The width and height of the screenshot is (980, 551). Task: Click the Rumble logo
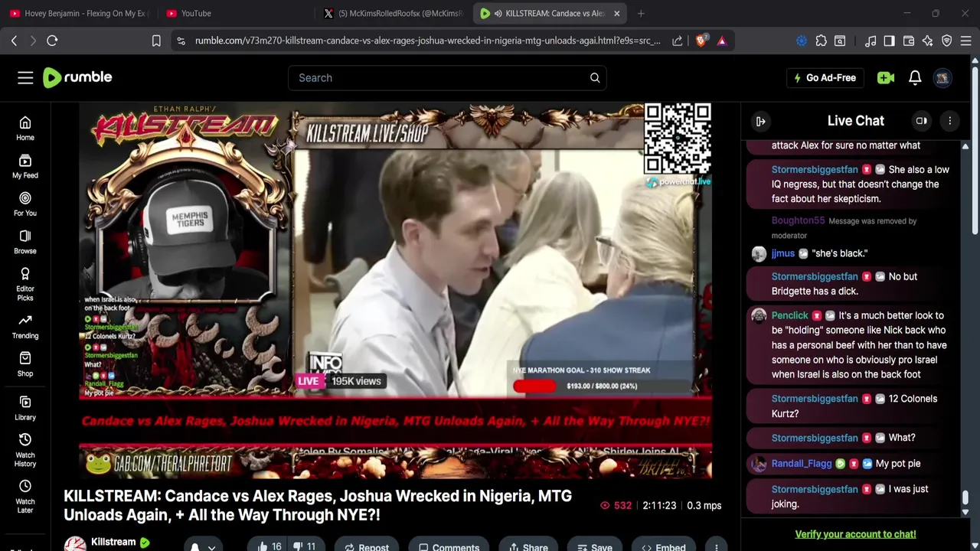click(77, 77)
